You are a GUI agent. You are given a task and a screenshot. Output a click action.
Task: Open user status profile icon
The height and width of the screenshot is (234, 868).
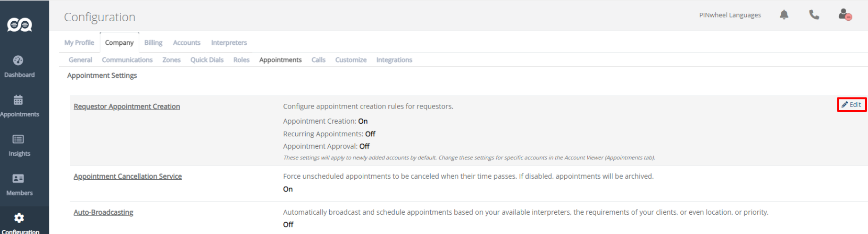coord(845,15)
